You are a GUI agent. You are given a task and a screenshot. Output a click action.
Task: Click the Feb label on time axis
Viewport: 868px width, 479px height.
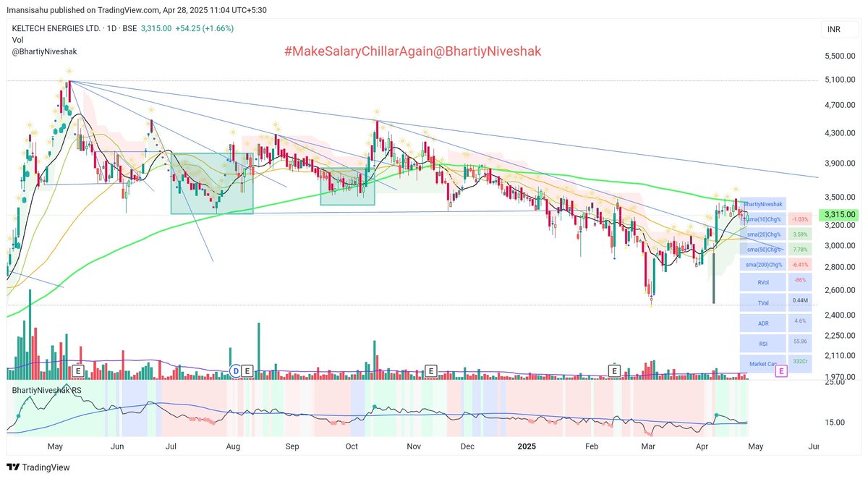tap(591, 446)
